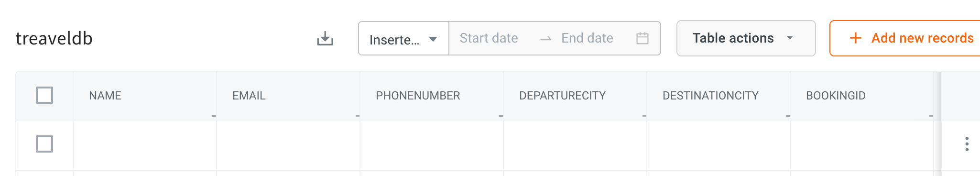Click the BOOKINGID column header

pyautogui.click(x=836, y=96)
